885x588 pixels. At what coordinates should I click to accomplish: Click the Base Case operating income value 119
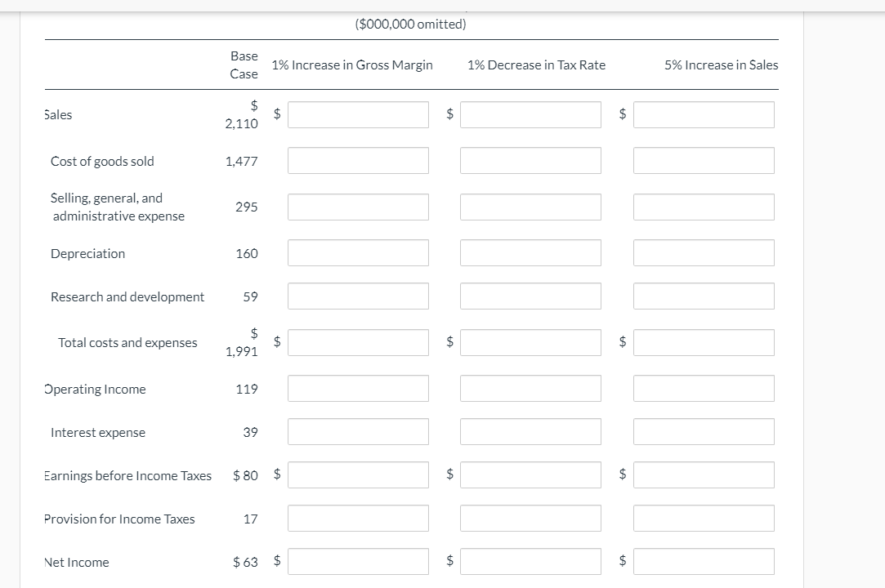coord(247,389)
